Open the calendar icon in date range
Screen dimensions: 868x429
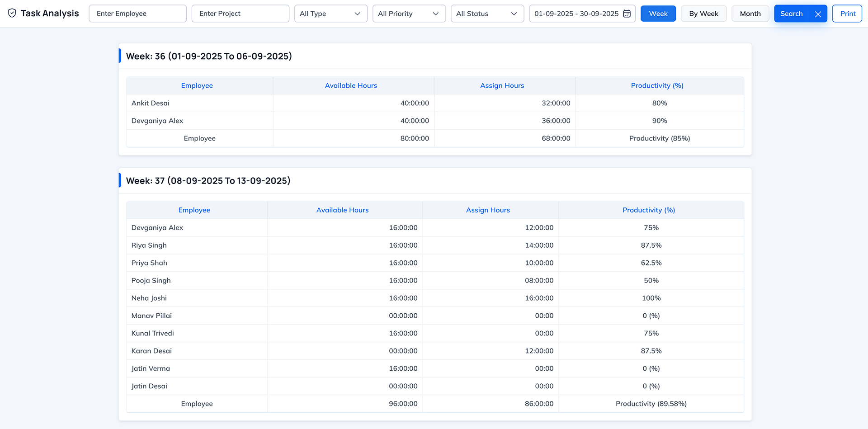(627, 14)
